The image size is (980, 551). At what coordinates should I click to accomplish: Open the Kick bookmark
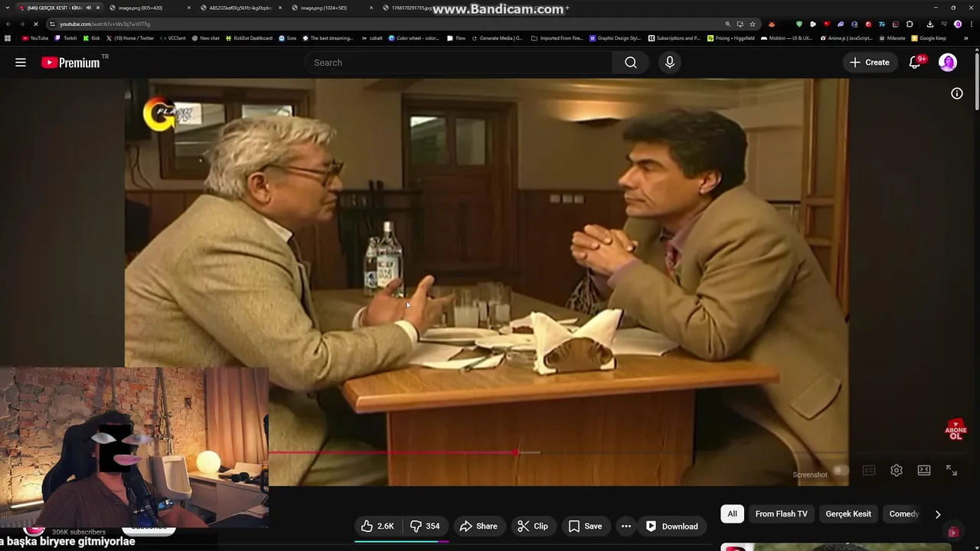pyautogui.click(x=91, y=37)
